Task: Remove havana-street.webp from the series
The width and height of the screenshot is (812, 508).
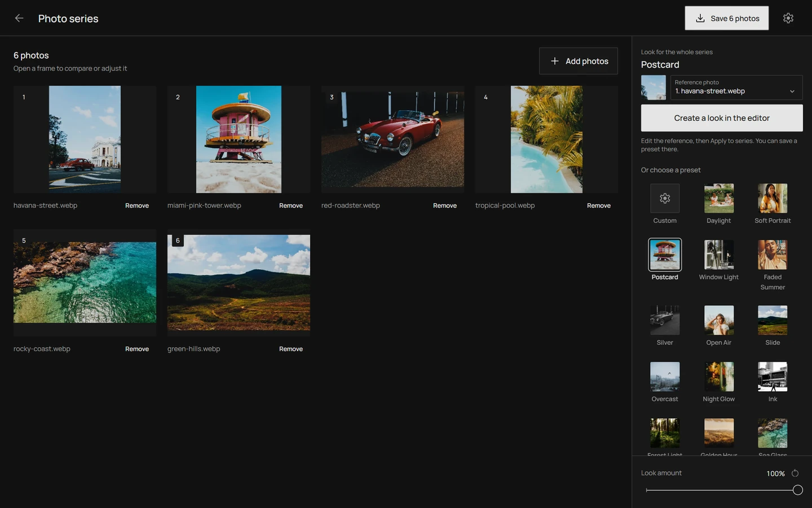Action: click(x=137, y=205)
